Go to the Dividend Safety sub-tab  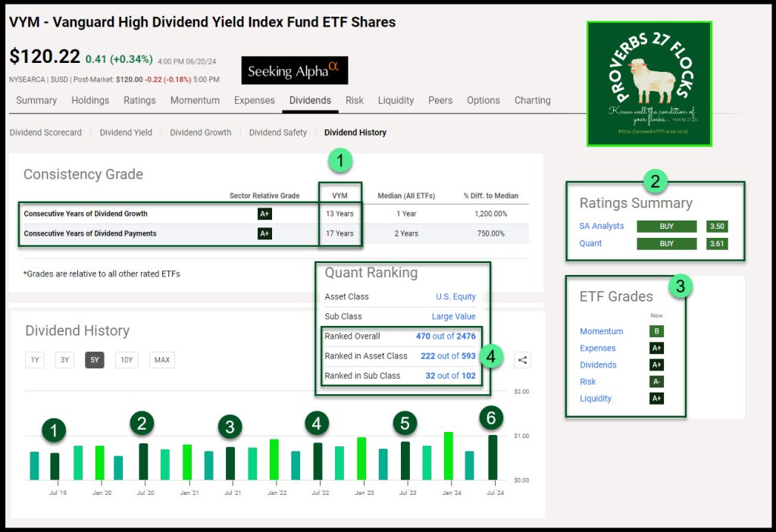click(277, 133)
